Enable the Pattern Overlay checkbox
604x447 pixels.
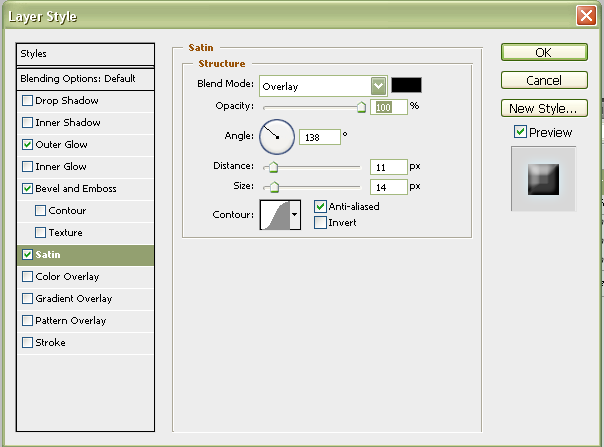[x=27, y=321]
